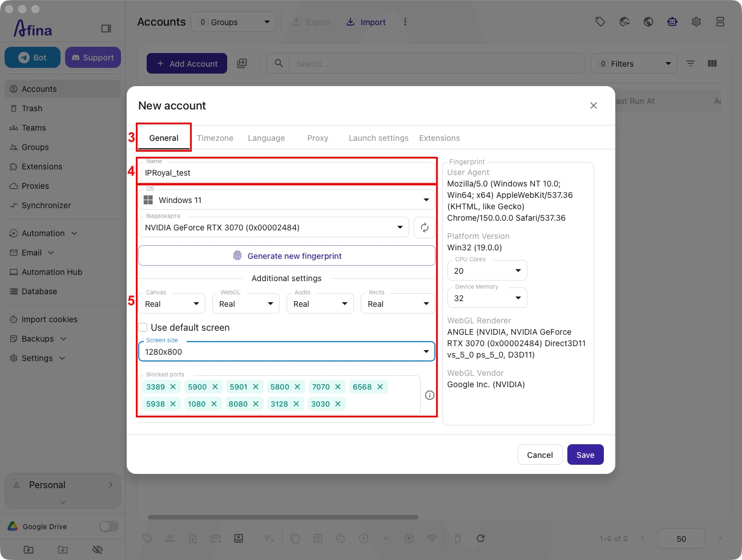
Task: Open the settings gear in top toolbar
Action: [x=696, y=22]
